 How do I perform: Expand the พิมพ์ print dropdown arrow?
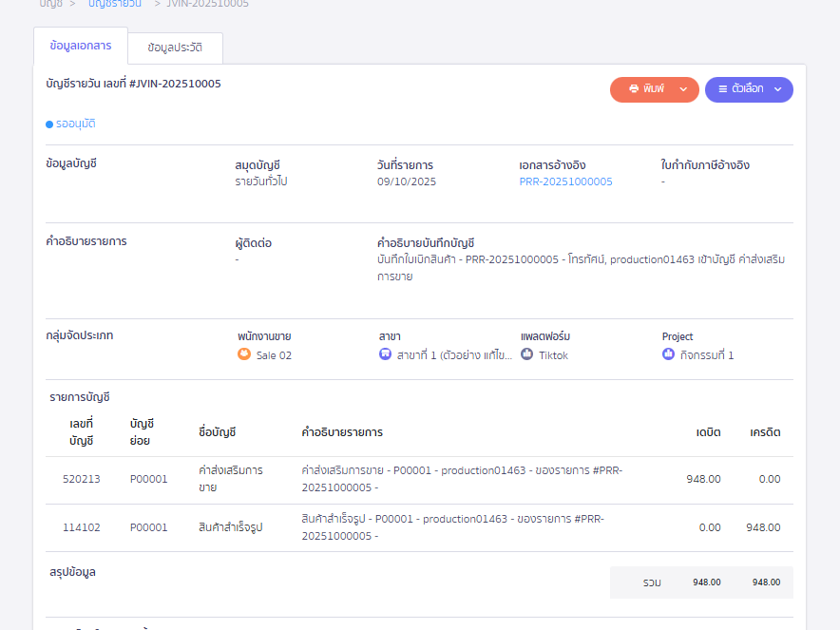click(682, 89)
